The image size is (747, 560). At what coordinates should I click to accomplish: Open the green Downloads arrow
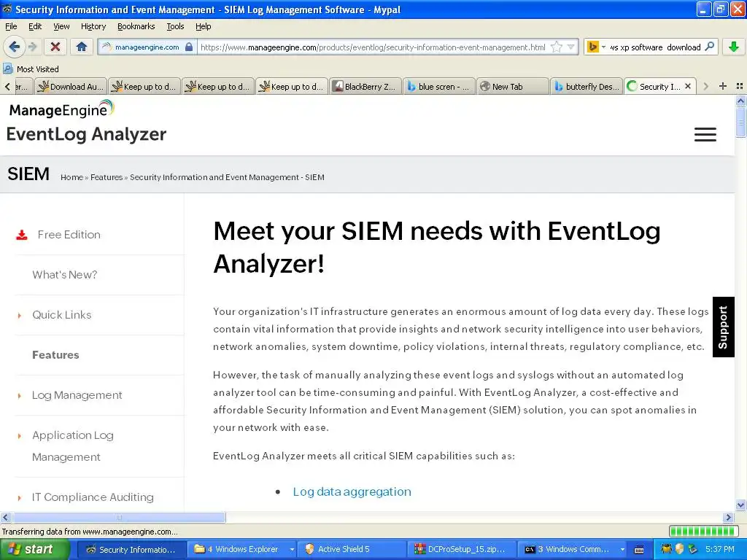tap(734, 47)
